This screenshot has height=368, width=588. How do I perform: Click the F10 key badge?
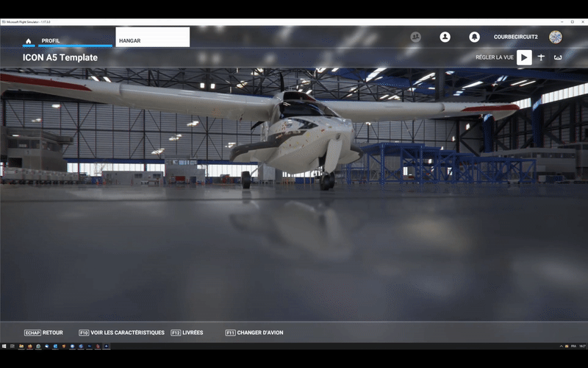click(84, 333)
